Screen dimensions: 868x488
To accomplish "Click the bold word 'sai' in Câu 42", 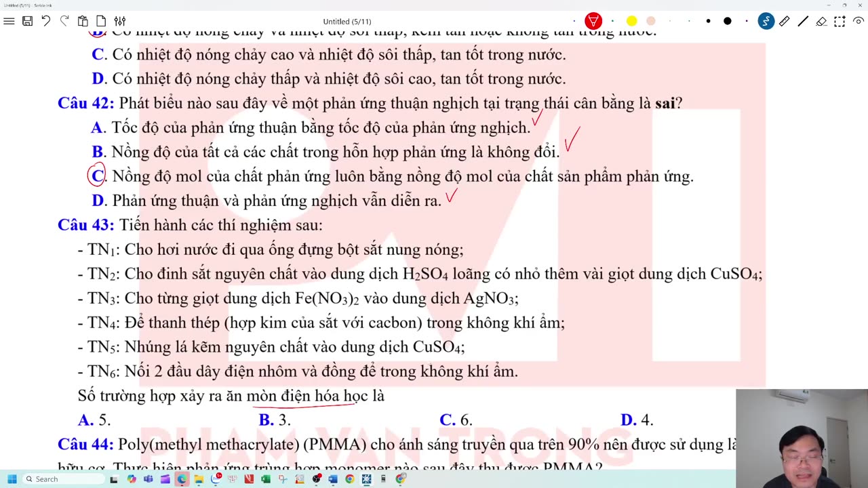I will (665, 104).
